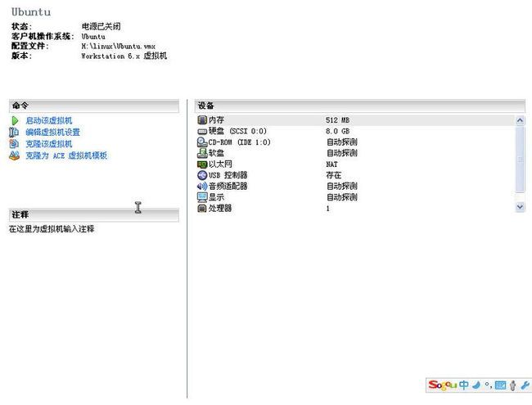
Task: Click the 512 MB memory value
Action: coord(337,120)
